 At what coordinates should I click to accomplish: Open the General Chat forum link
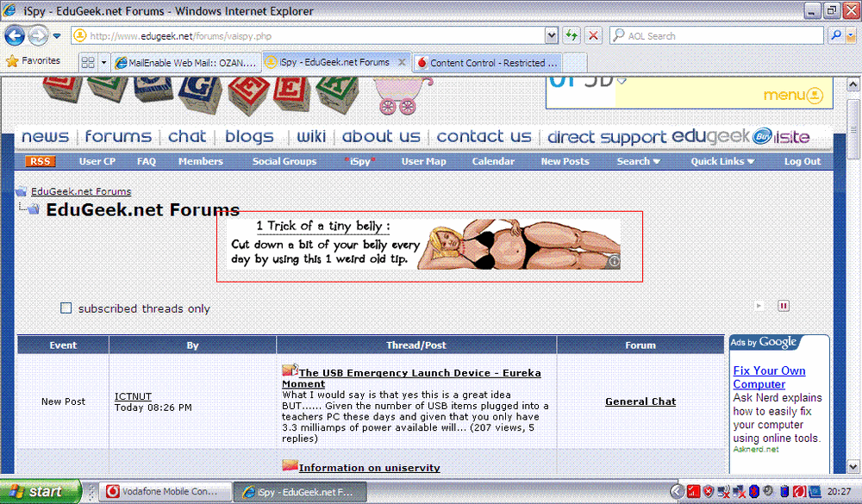coord(640,401)
